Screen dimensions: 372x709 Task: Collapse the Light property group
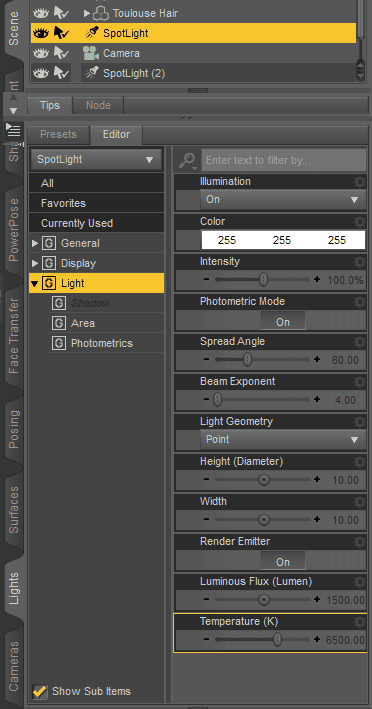[35, 284]
